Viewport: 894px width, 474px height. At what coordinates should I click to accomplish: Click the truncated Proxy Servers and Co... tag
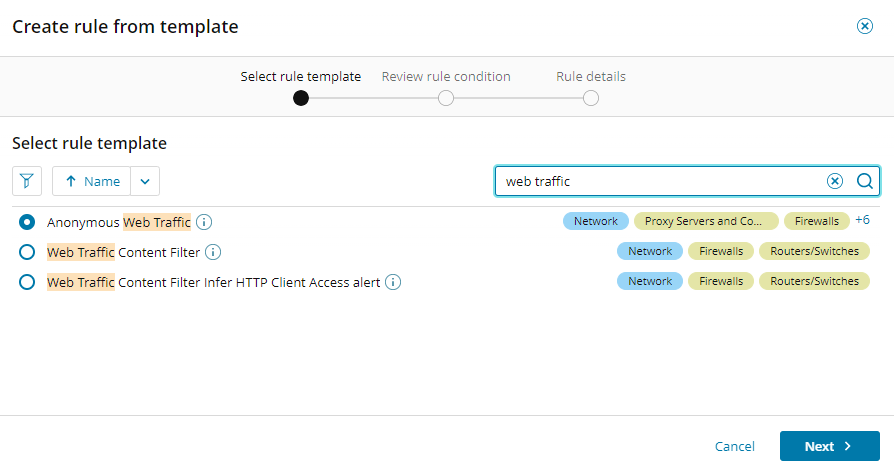point(705,221)
